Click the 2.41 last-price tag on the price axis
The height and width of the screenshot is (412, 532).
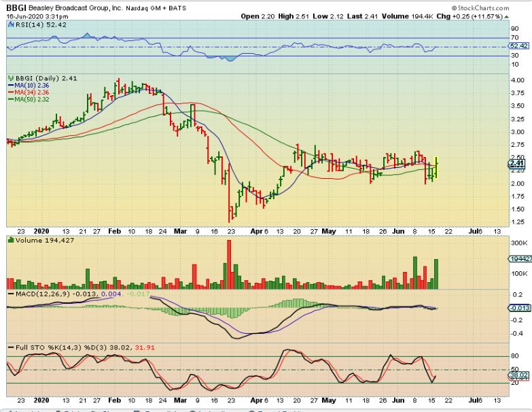point(518,163)
